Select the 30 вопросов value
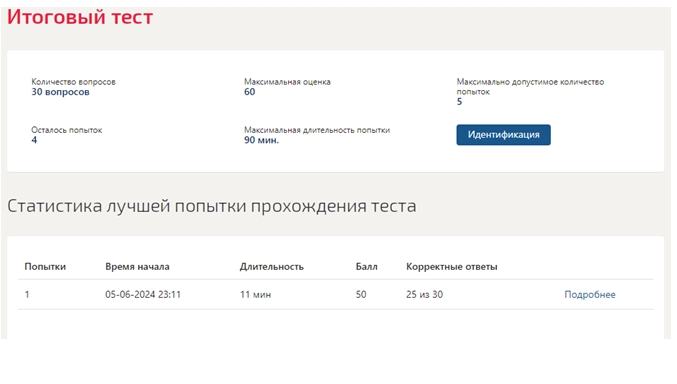 [60, 92]
